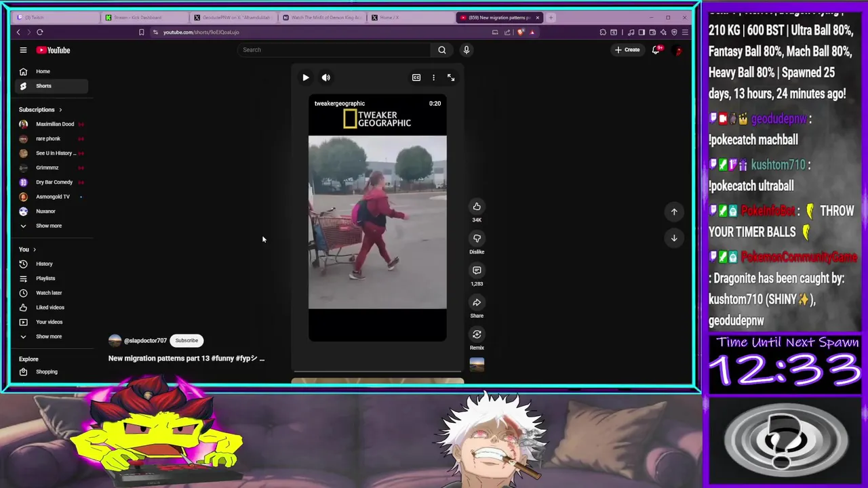Open a new browser tab

tap(551, 18)
